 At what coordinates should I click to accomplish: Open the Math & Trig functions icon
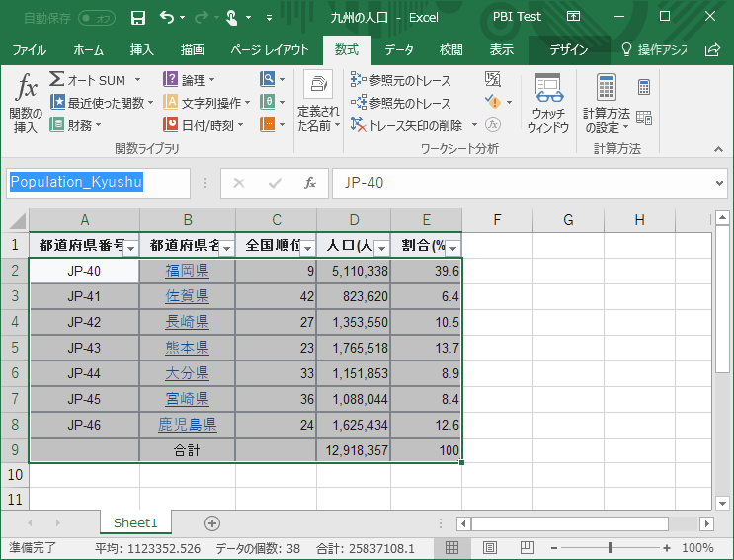tap(268, 102)
